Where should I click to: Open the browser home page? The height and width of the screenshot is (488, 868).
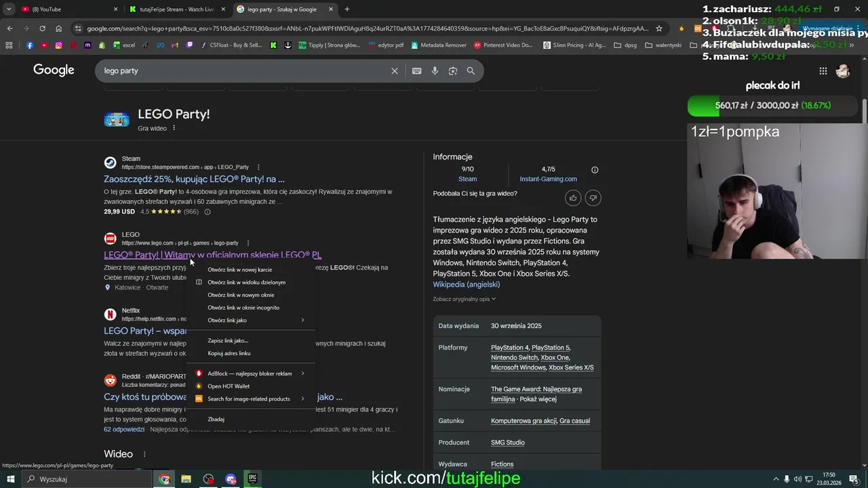pyautogui.click(x=58, y=28)
